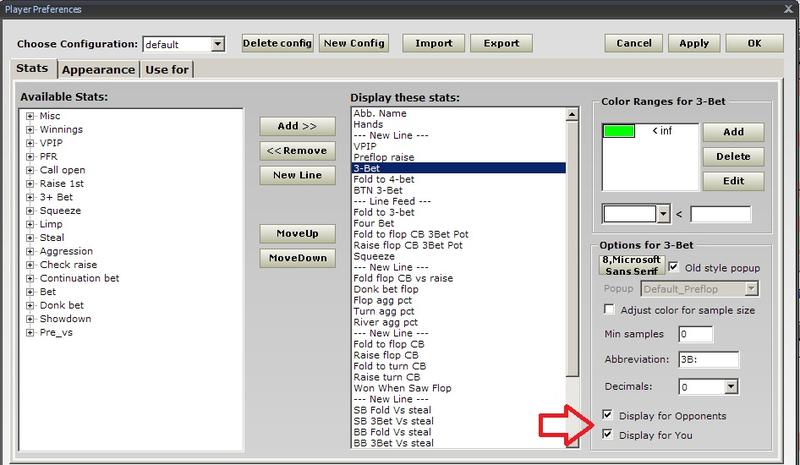Select the green color swatch
Image resolution: width=800 pixels, height=465 pixels.
(x=619, y=131)
